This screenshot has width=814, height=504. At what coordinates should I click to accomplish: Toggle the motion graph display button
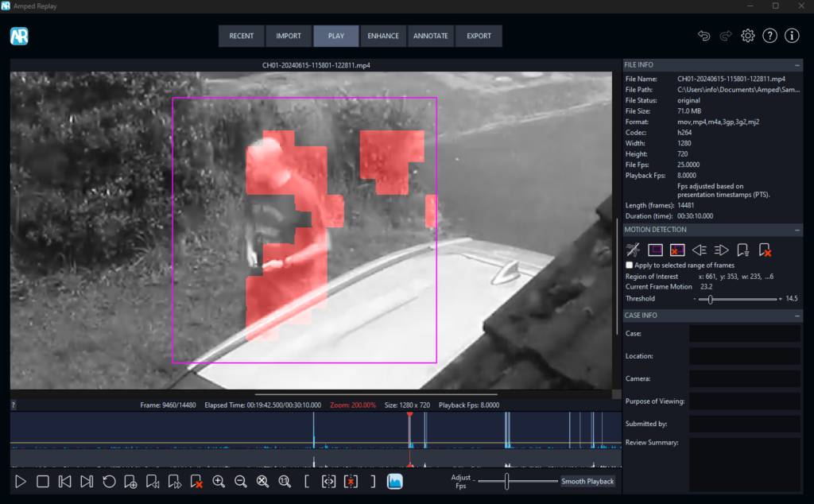click(x=394, y=481)
